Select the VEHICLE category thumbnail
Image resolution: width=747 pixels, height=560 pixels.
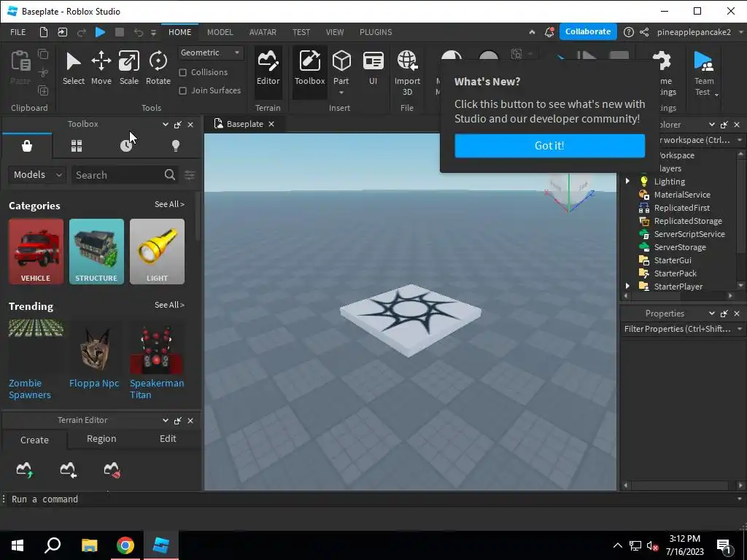[x=36, y=252]
